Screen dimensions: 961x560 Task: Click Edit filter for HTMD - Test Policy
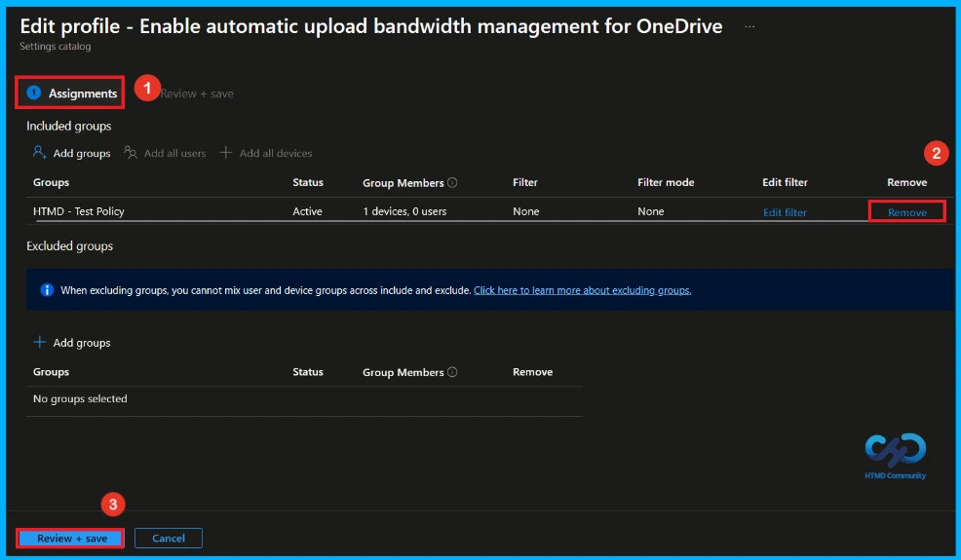(785, 212)
